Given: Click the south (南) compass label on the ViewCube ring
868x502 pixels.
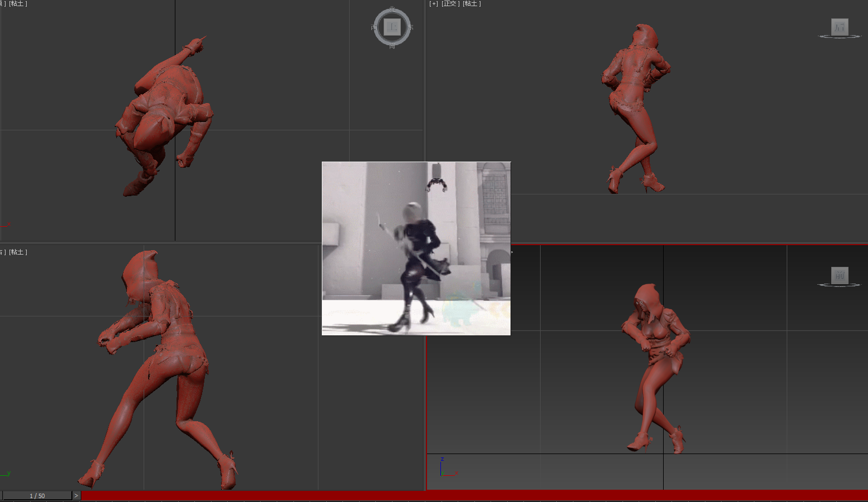Looking at the screenshot, I should (x=392, y=46).
